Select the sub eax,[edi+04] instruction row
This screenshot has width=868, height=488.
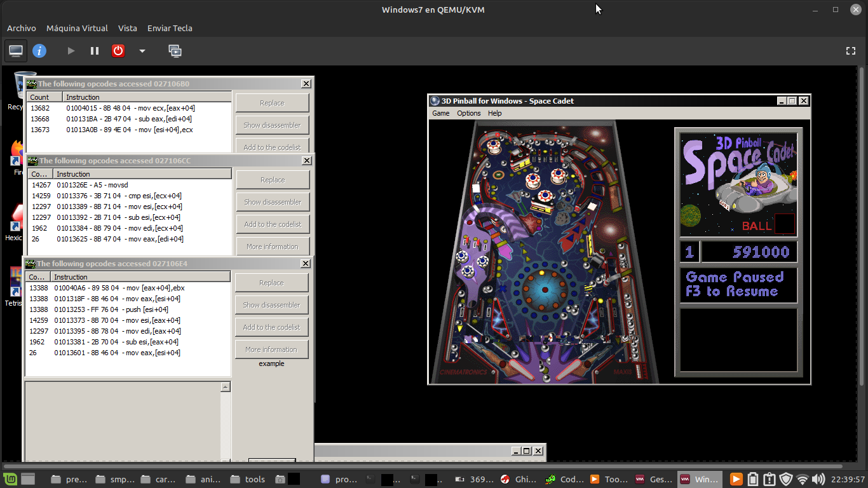pyautogui.click(x=128, y=119)
